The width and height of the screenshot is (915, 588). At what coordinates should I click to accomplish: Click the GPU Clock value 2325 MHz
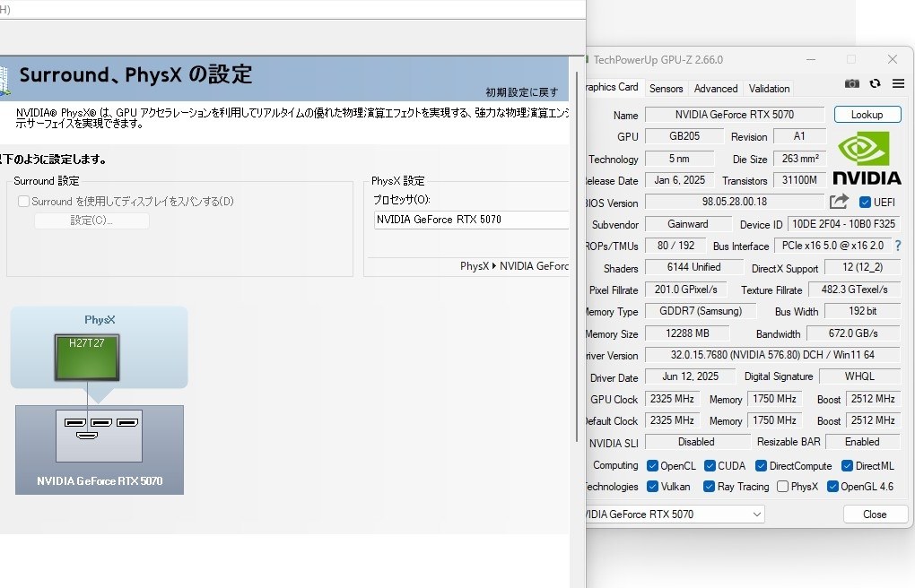coord(672,399)
